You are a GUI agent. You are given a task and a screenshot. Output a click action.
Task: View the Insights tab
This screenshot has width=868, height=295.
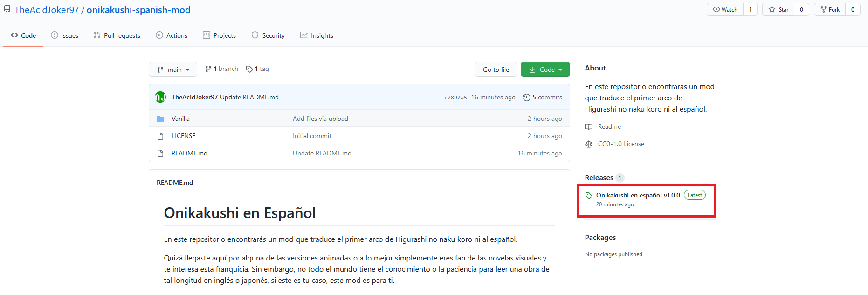click(317, 35)
